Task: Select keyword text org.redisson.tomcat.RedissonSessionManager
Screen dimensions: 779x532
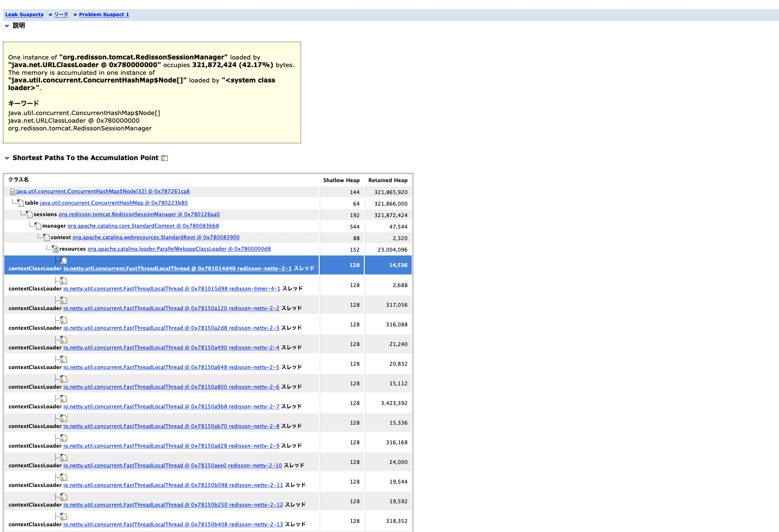Action: (x=80, y=128)
